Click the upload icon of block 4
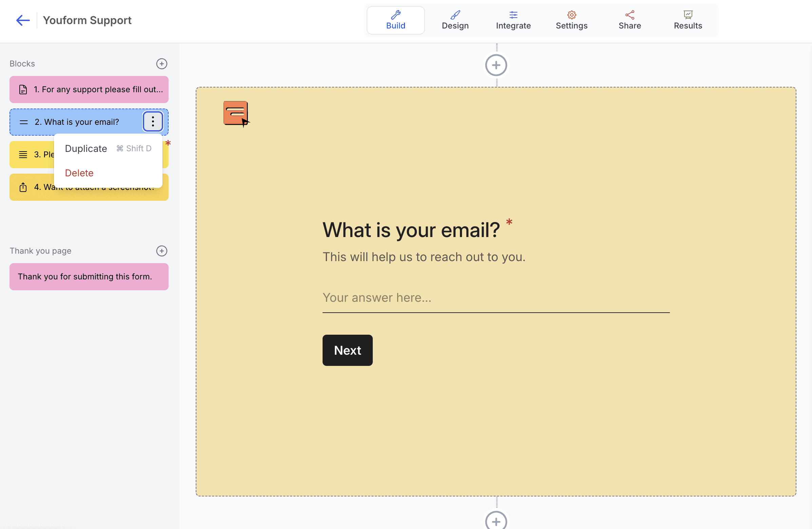 click(23, 187)
